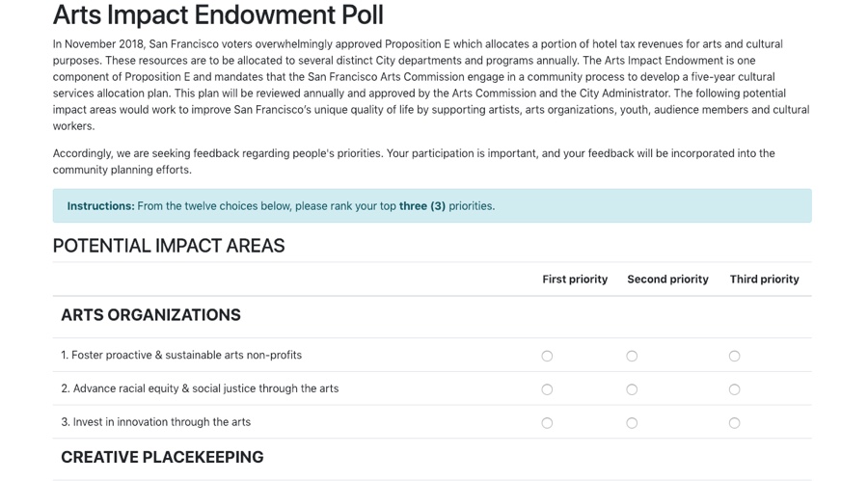Mark racial equity as Third priority
Screen dimensions: 868x481
coord(734,389)
